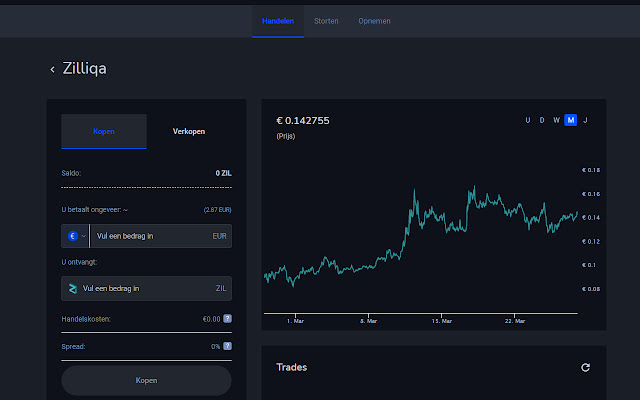This screenshot has width=640, height=400.
Task: Click the € 0.14 price axis label
Action: point(591,218)
